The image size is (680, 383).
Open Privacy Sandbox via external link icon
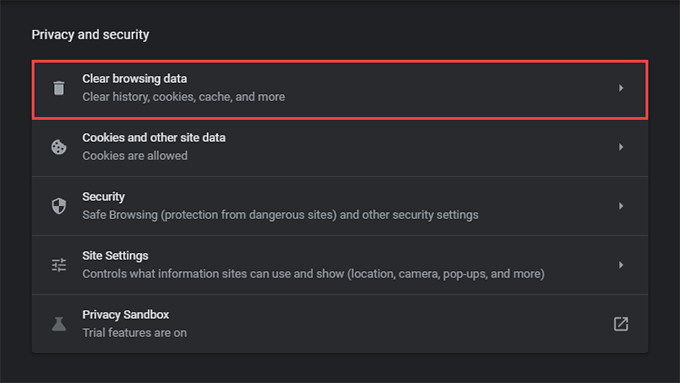621,324
